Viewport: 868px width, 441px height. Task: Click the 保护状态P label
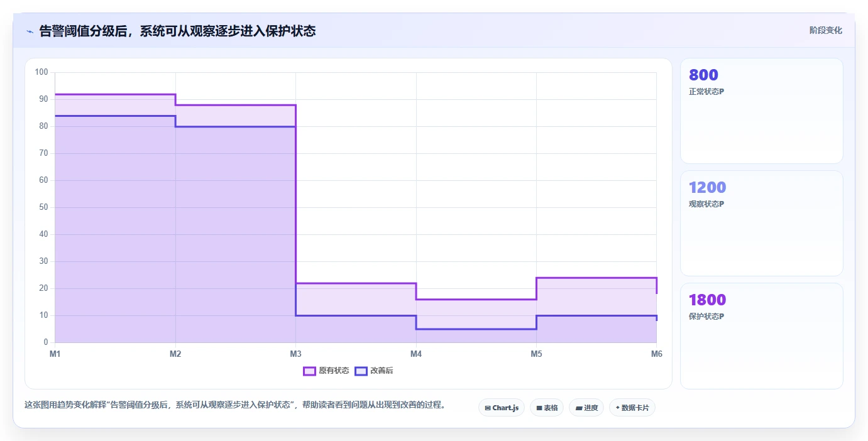(706, 317)
